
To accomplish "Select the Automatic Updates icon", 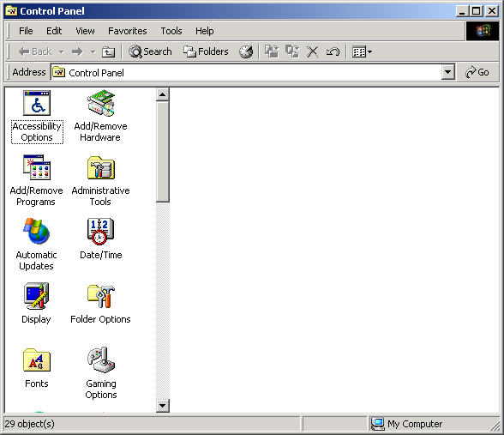I will coord(37,232).
